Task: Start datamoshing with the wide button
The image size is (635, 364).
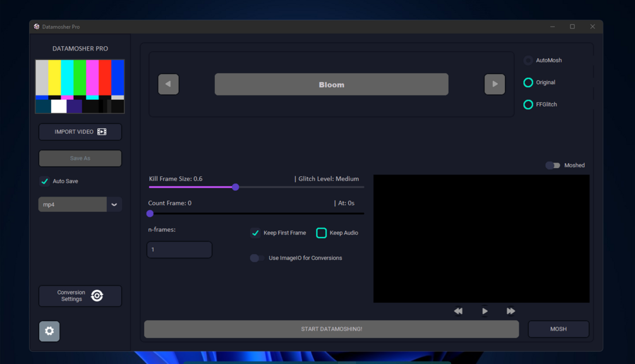Action: click(331, 329)
